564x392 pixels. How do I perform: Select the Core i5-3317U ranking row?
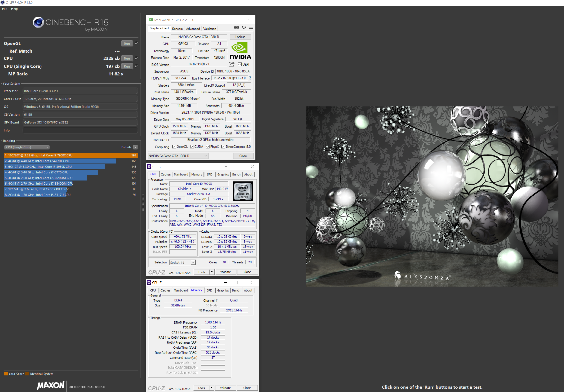click(x=71, y=195)
